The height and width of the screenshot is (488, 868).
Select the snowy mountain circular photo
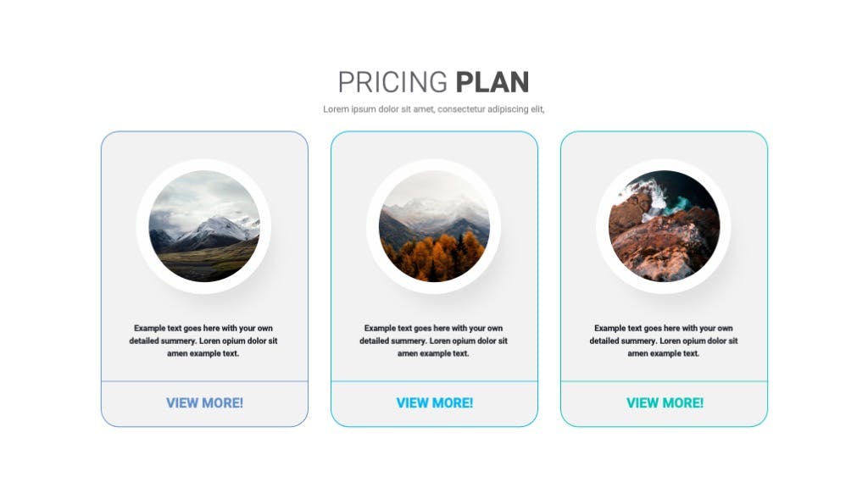(x=204, y=225)
